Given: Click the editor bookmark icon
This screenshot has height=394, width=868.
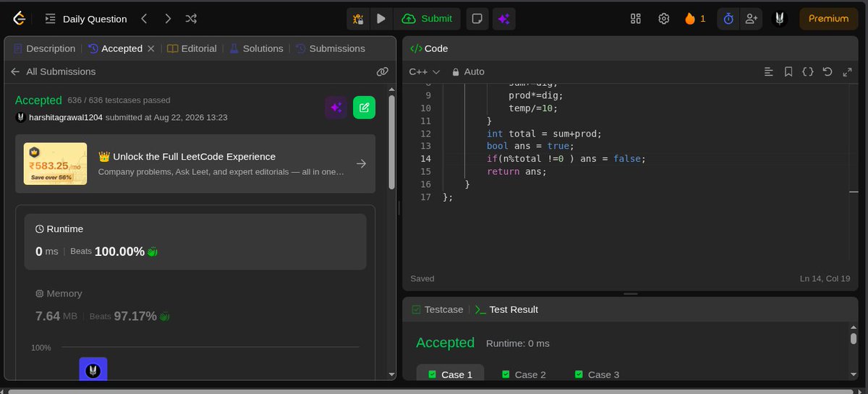Looking at the screenshot, I should pyautogui.click(x=788, y=72).
